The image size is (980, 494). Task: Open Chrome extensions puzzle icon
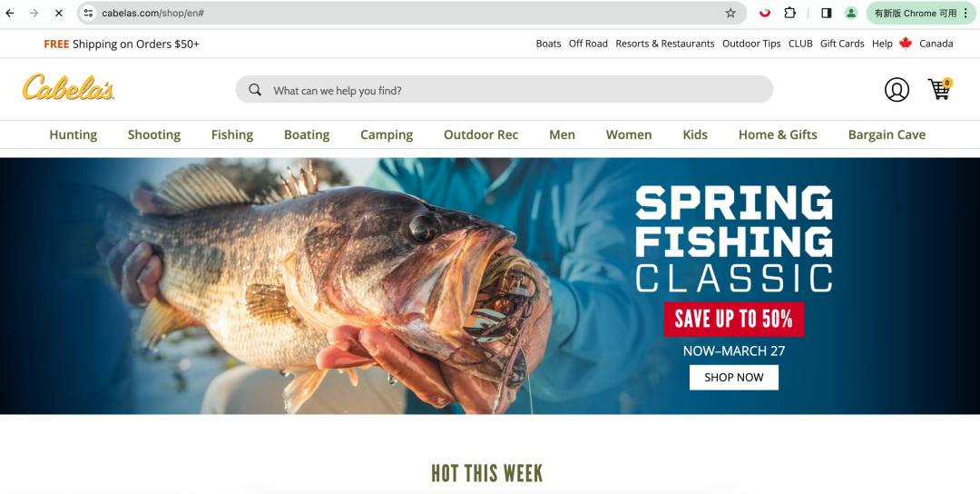[790, 13]
